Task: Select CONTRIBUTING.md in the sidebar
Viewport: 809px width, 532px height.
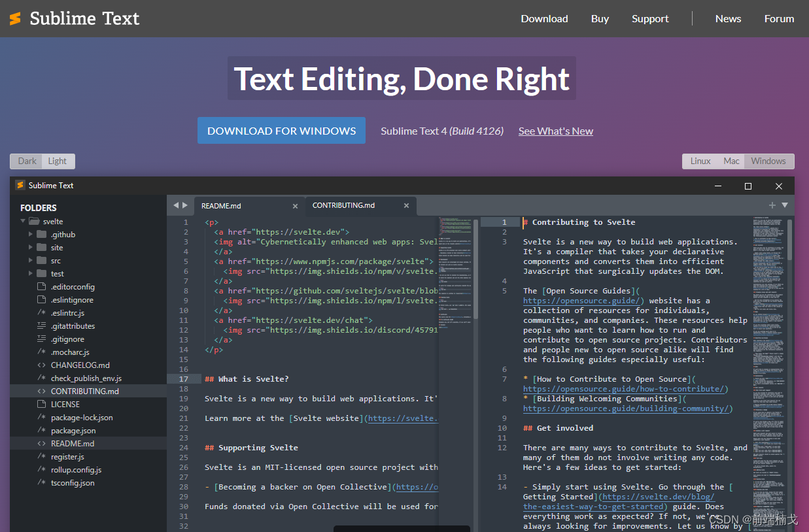Action: coord(88,391)
